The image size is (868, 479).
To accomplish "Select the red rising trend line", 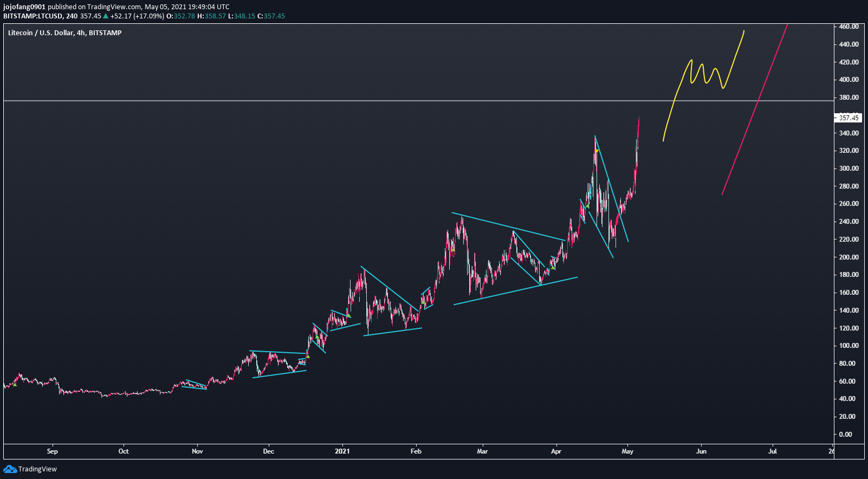I will (x=755, y=109).
